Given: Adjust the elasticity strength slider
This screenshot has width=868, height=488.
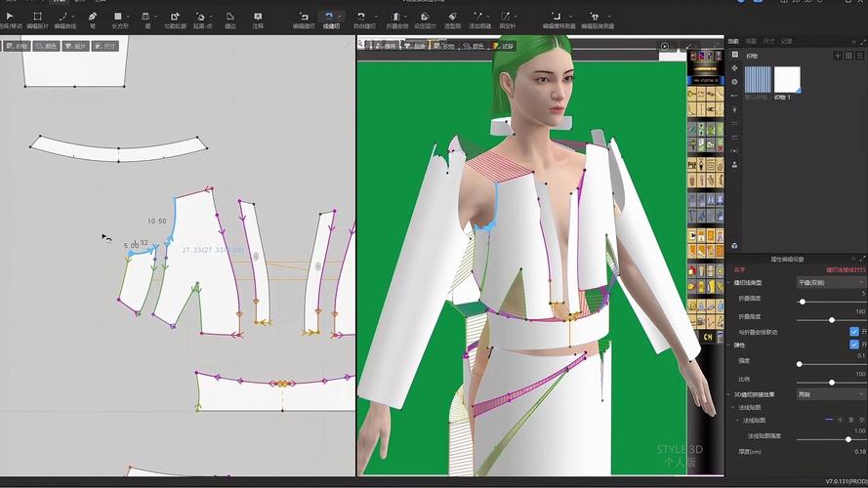Looking at the screenshot, I should (x=800, y=364).
